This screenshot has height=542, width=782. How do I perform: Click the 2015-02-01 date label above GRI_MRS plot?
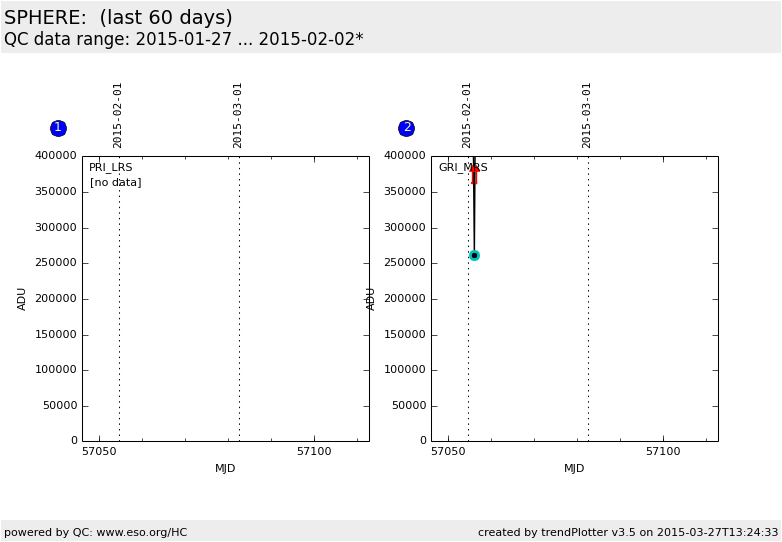click(467, 115)
